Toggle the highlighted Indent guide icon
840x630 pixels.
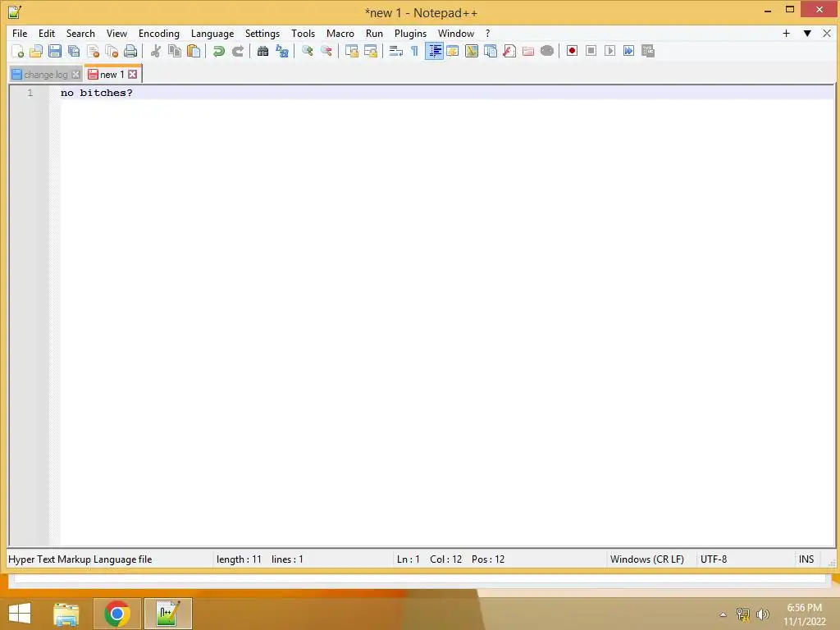coord(434,51)
